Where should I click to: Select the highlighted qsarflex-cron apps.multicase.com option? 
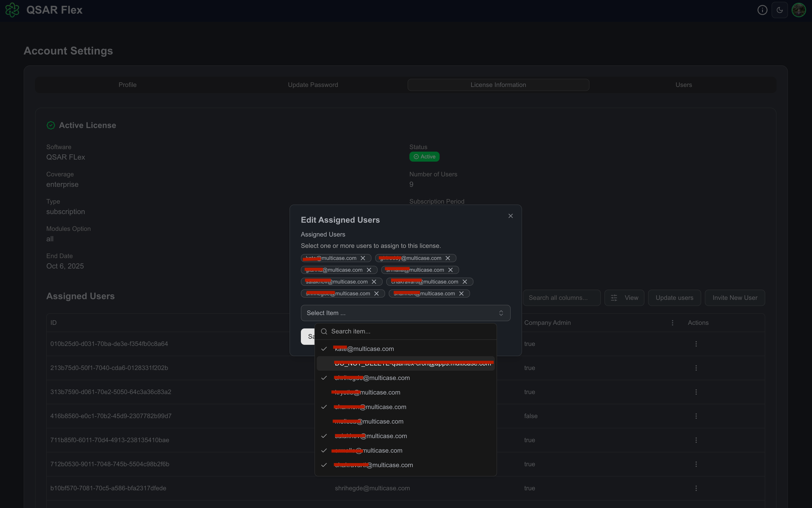point(406,364)
